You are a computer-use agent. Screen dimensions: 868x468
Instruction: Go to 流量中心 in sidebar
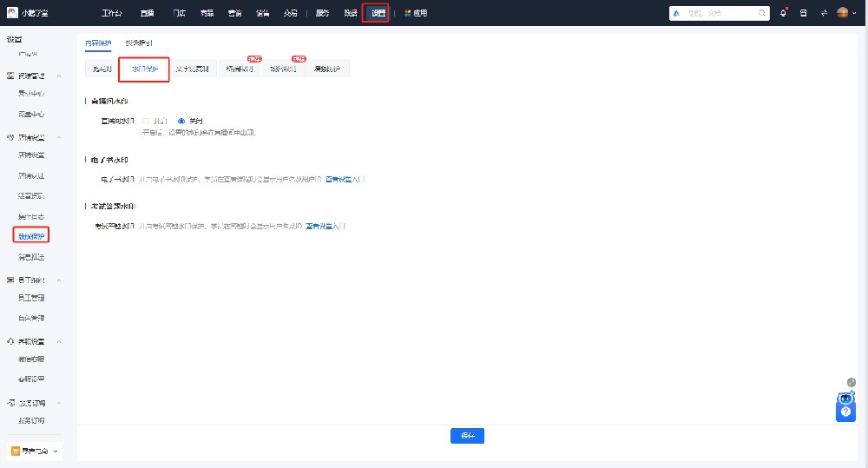click(x=31, y=114)
